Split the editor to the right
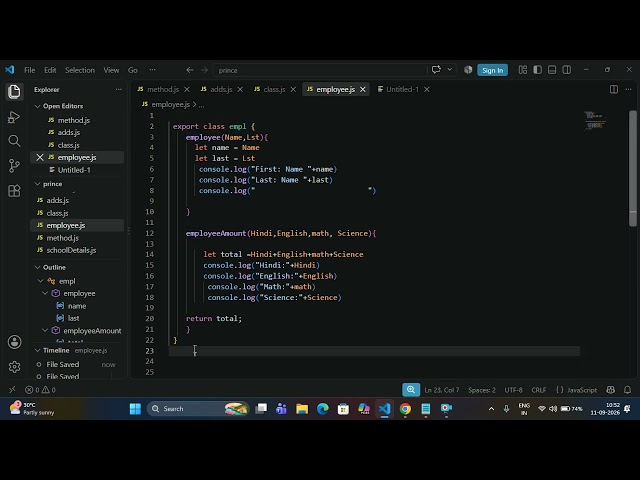The image size is (640, 480). (614, 89)
